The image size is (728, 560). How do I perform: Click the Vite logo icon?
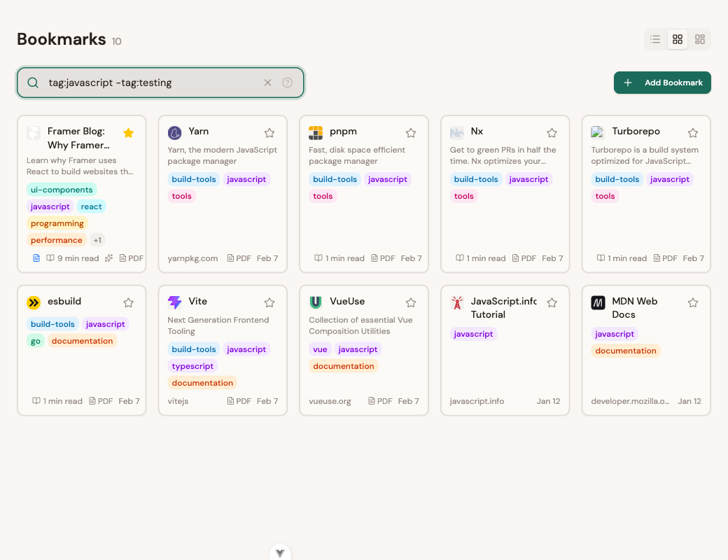click(175, 302)
